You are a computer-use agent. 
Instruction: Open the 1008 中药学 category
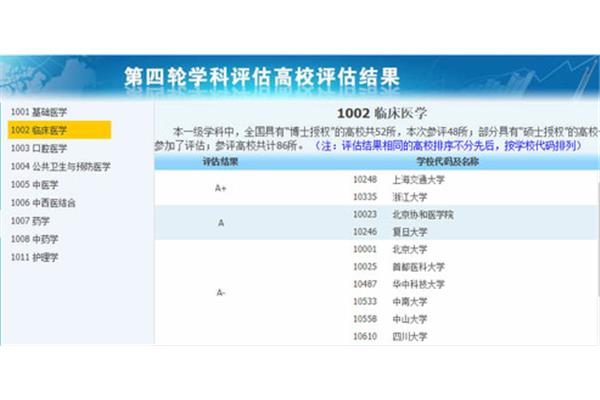pyautogui.click(x=34, y=239)
